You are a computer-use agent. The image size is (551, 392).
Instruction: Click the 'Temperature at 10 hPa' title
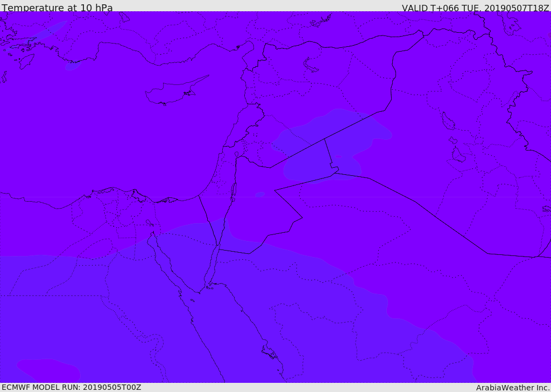click(x=57, y=8)
